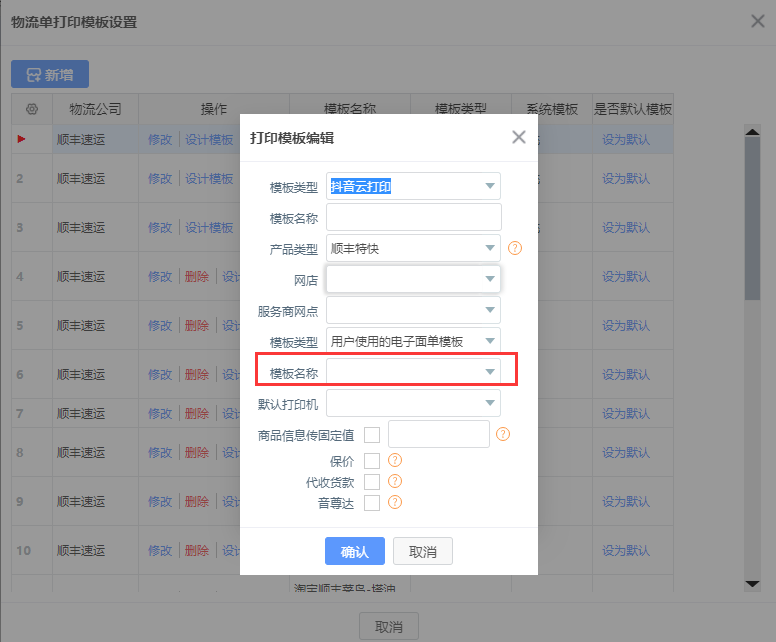Click the scroll up arrow of table scrollbar
Screen dimensions: 776x642
coord(752,132)
